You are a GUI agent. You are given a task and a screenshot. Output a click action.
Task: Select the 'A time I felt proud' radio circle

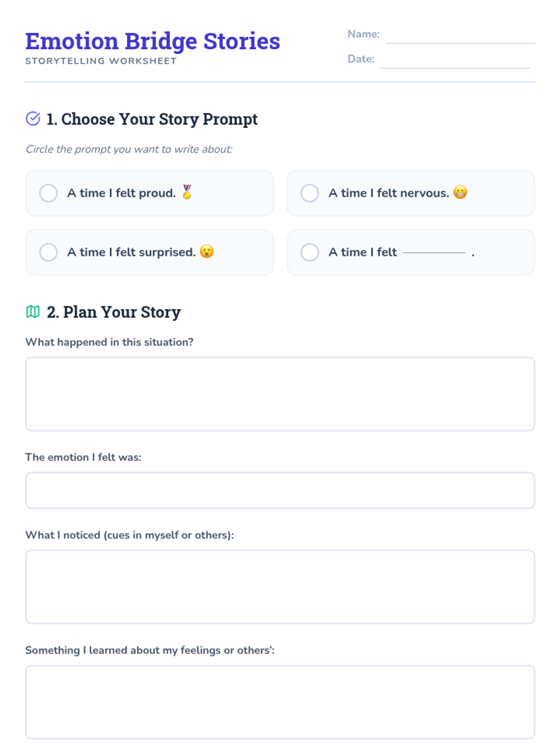tap(49, 193)
